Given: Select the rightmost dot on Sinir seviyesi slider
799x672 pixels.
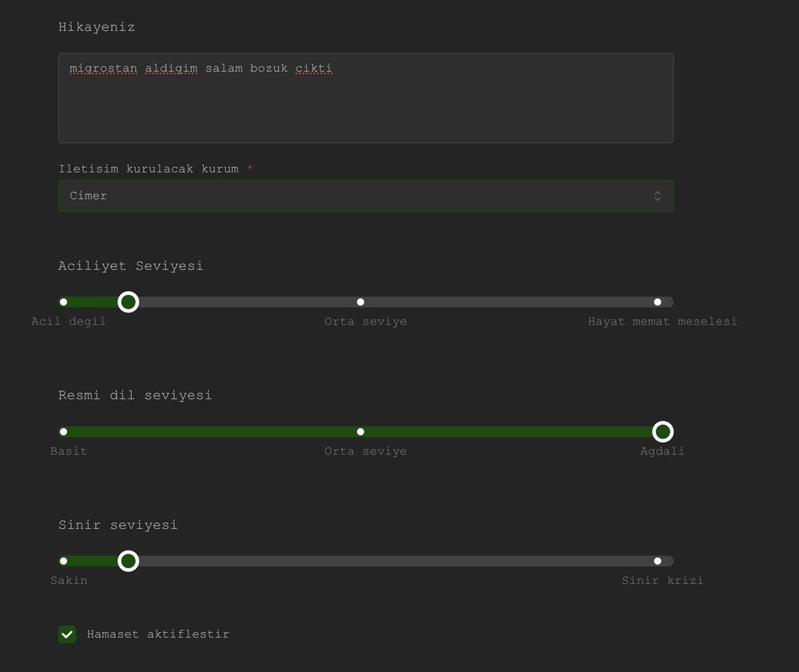Looking at the screenshot, I should pos(658,561).
